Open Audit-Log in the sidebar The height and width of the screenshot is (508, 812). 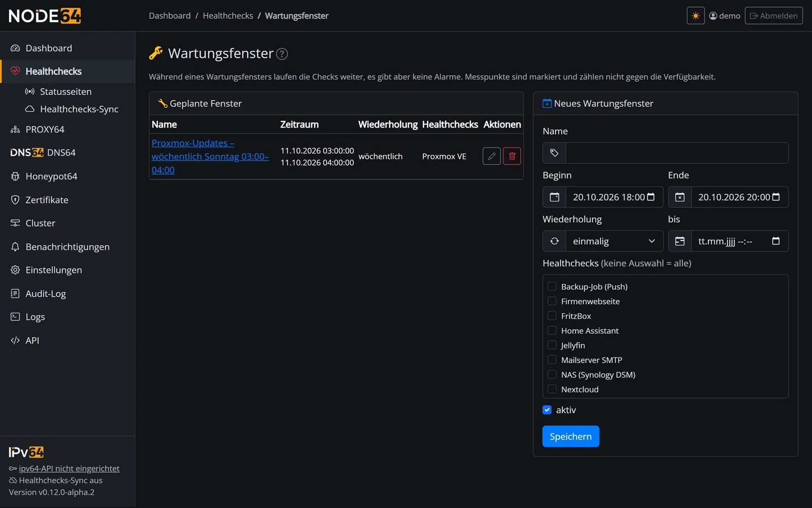[67, 294]
